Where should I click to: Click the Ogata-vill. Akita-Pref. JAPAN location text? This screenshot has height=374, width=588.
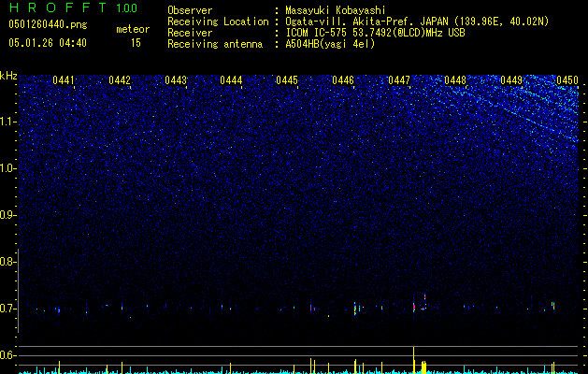[x=417, y=22]
